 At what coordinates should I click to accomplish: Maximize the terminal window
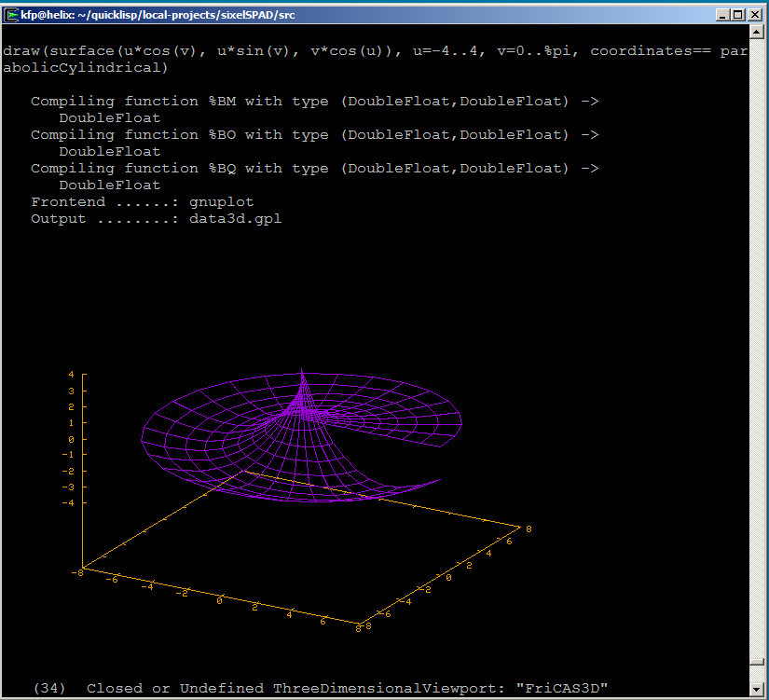click(738, 15)
